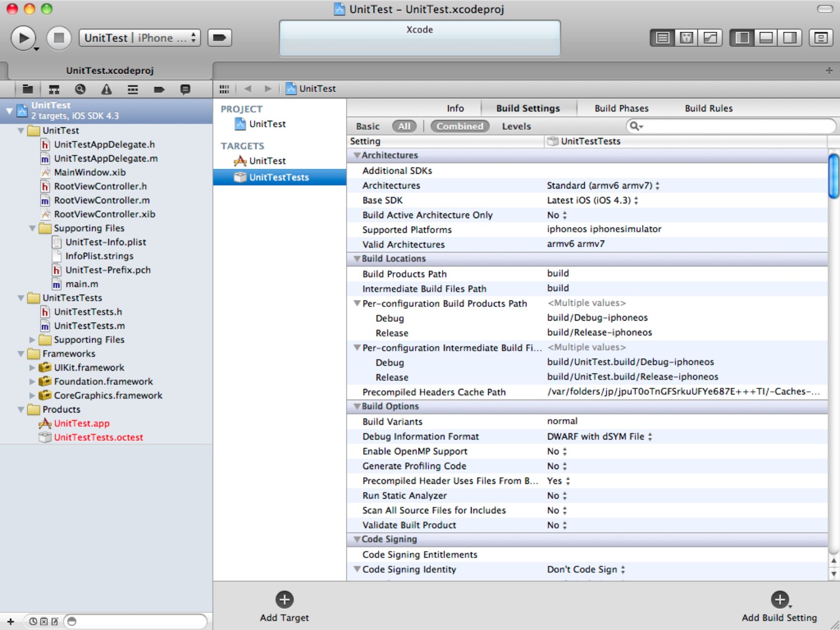Toggle recently edited files filter icon
Screen dimensions: 840x630
click(33, 621)
